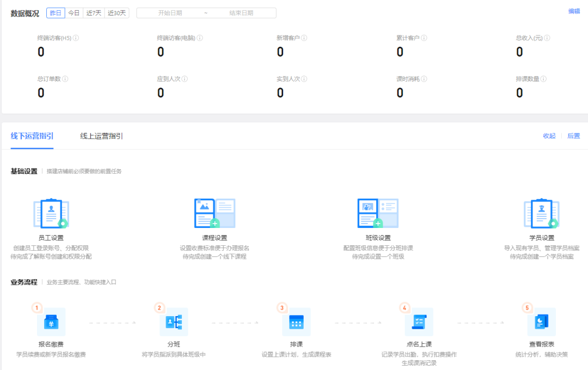Click info icon next to 总收入(元)
Screen dimensions: 588x370
click(547, 38)
